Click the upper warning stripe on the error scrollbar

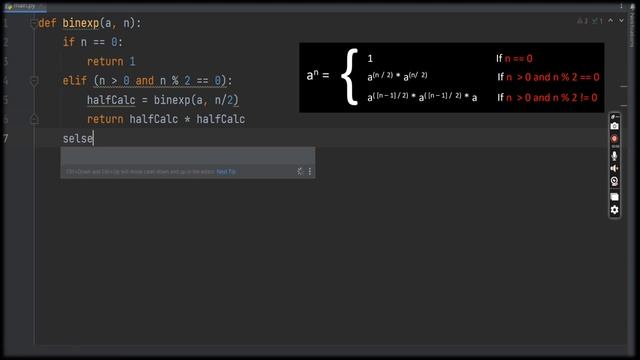click(x=624, y=87)
